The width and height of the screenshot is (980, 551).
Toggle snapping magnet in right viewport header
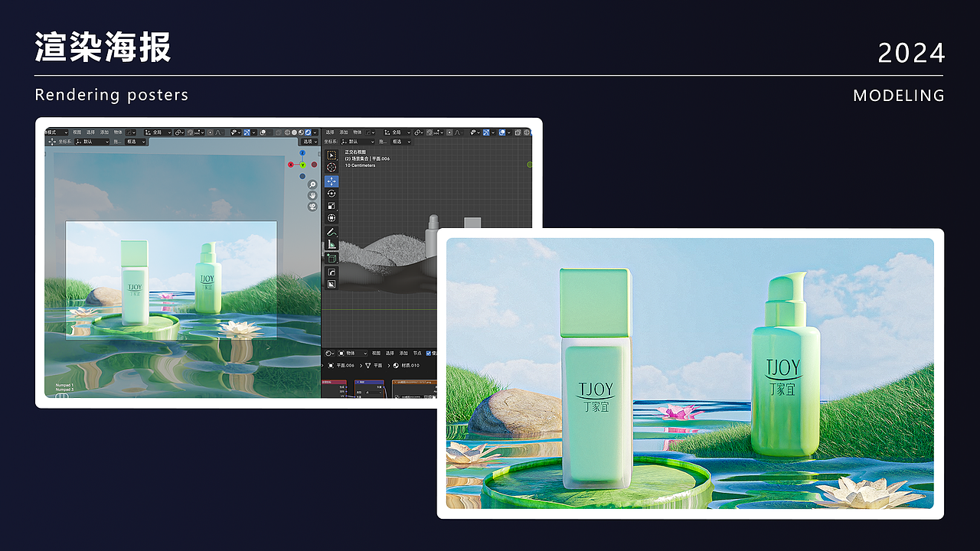pos(431,132)
